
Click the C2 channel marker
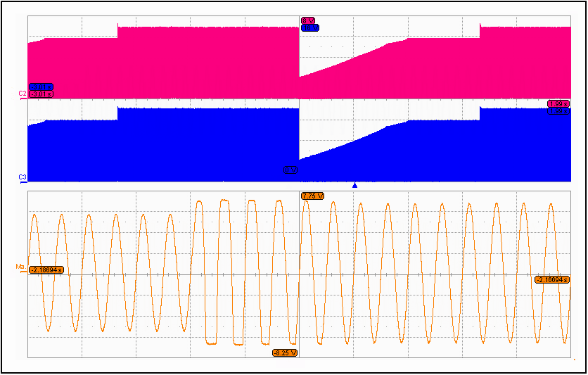23,93
